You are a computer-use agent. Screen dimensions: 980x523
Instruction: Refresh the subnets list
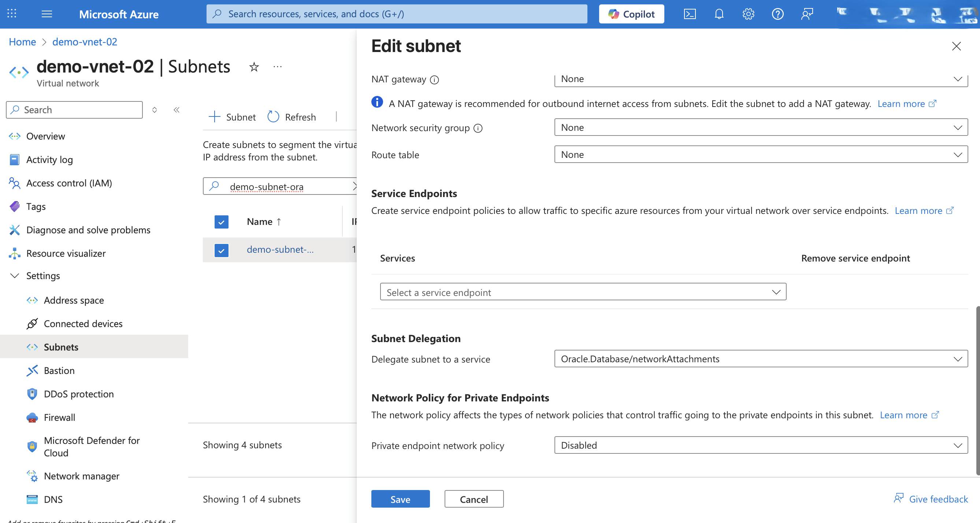pyautogui.click(x=292, y=117)
